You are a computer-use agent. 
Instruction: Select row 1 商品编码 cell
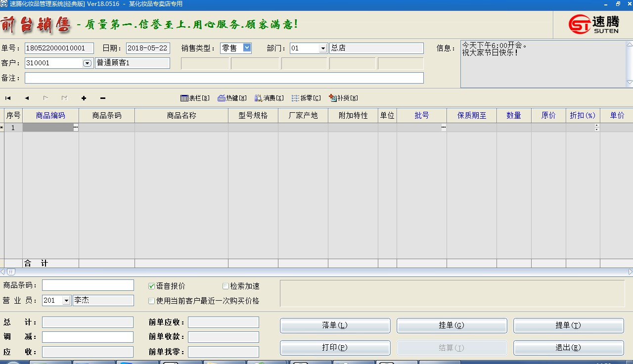(48, 128)
